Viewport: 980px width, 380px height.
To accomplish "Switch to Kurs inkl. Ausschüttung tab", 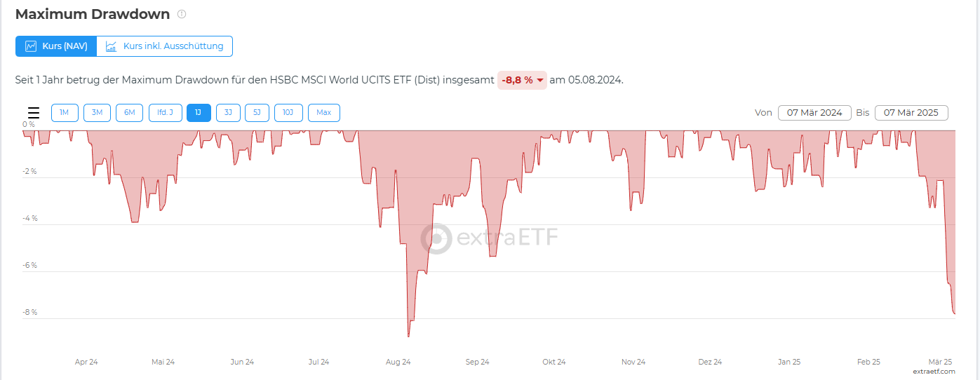I will (165, 46).
